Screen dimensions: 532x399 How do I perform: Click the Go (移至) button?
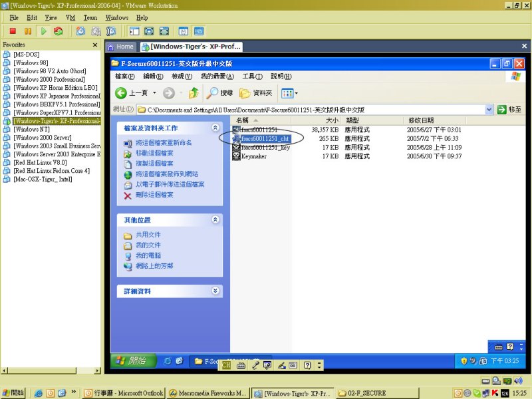(x=509, y=110)
